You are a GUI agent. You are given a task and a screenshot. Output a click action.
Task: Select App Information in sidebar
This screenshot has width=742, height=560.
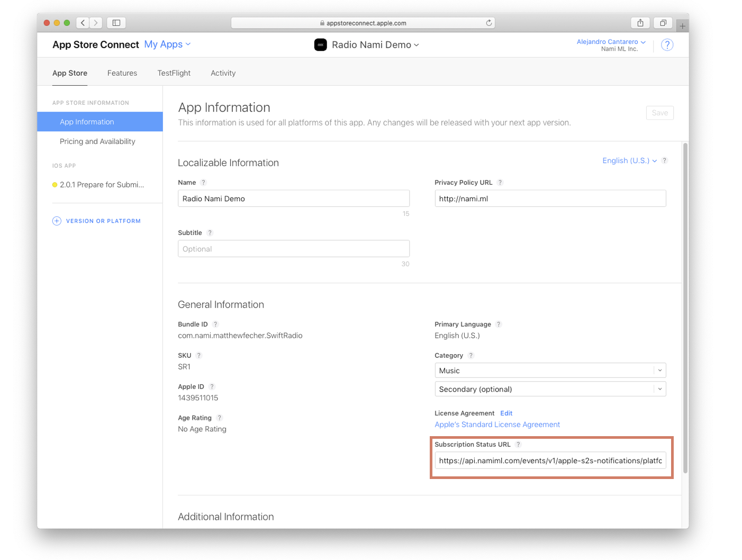coord(100,122)
